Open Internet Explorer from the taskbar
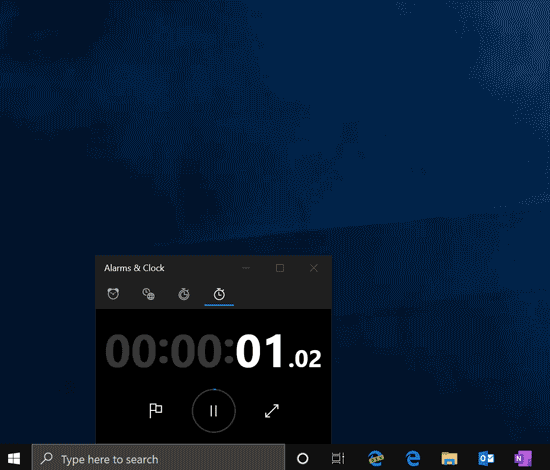This screenshot has width=550, height=470. (x=376, y=458)
